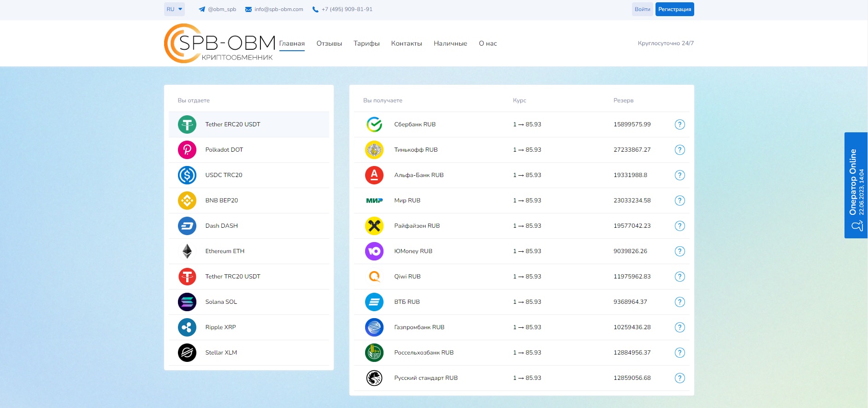Open help icon for Райффайзен RUB row
The width and height of the screenshot is (868, 408).
679,226
